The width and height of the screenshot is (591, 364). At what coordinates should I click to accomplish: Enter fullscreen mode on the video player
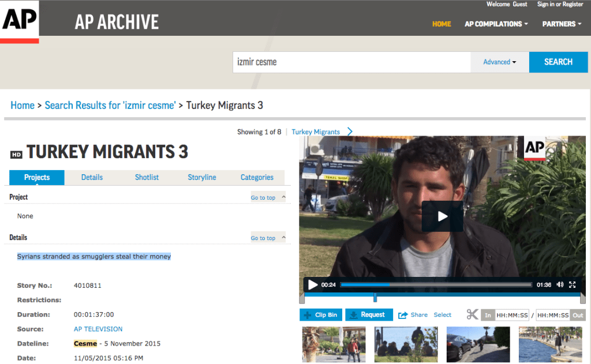pos(572,284)
